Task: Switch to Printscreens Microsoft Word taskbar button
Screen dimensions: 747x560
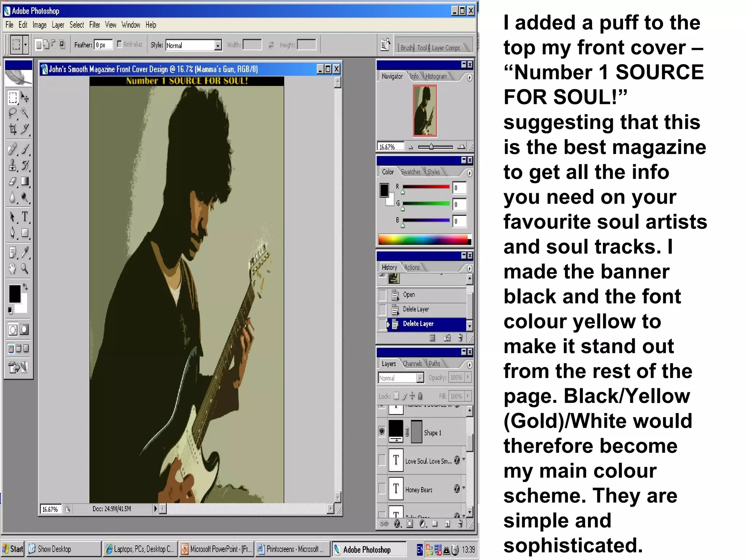Action: [x=292, y=549]
